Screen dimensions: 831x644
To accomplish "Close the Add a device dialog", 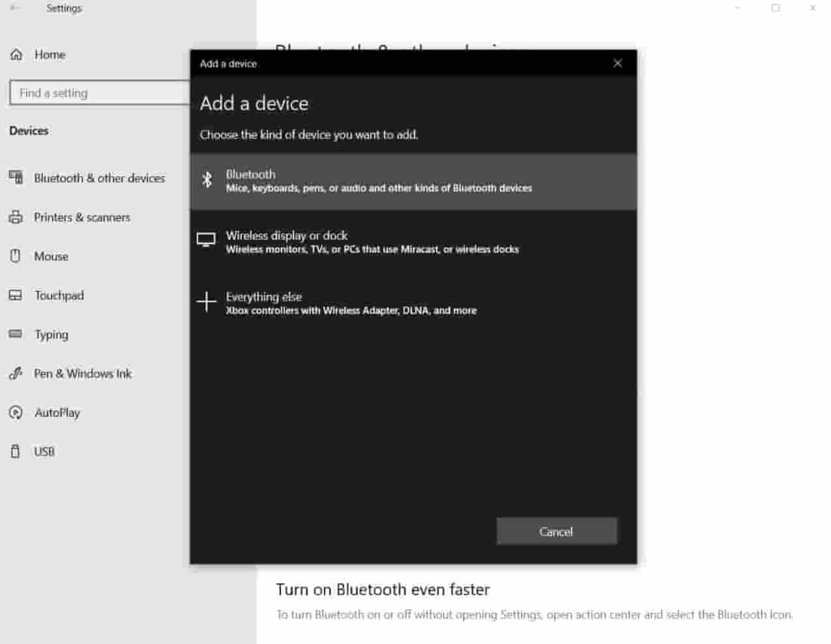I will 618,63.
